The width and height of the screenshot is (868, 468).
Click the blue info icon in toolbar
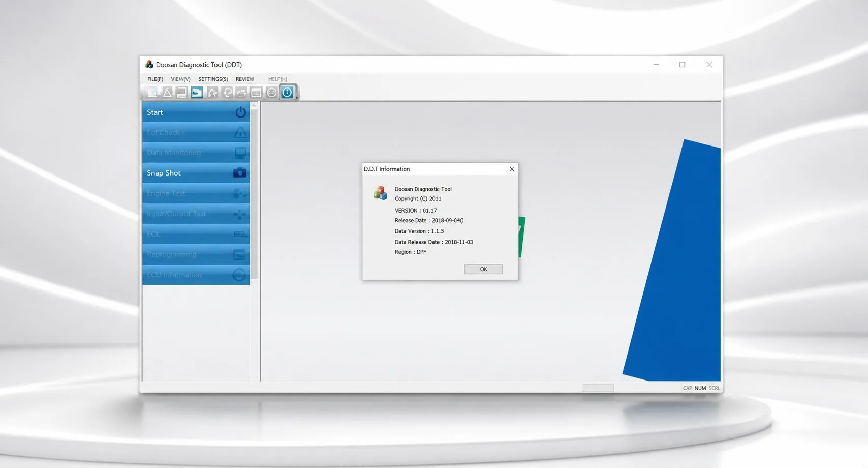[287, 92]
